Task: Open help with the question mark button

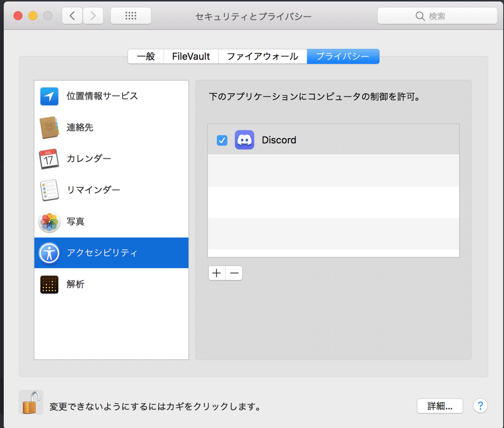Action: [480, 406]
